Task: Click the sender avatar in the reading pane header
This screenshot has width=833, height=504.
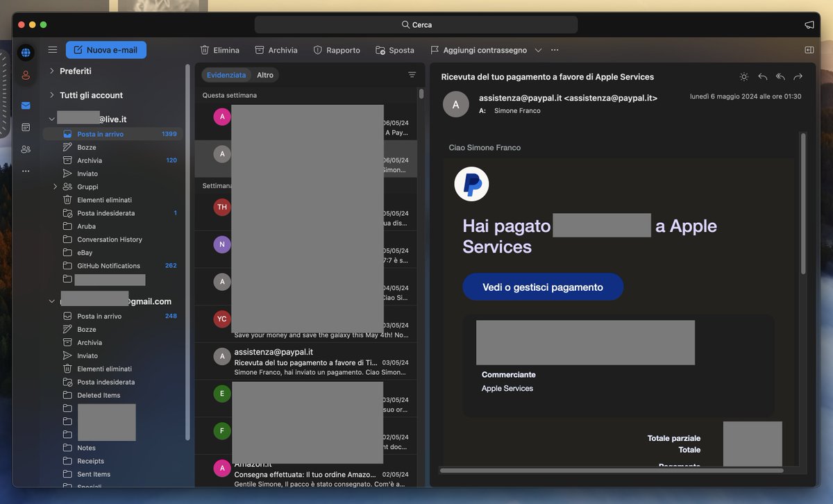Action: tap(456, 104)
